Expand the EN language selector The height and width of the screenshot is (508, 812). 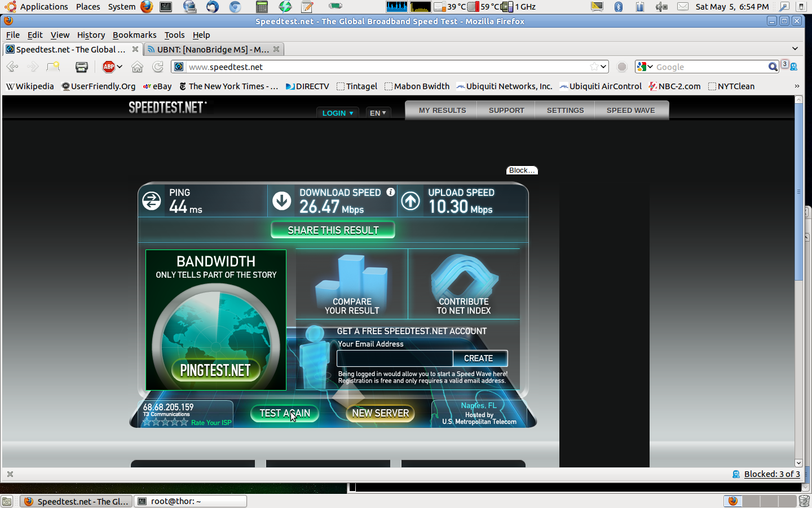(x=378, y=113)
